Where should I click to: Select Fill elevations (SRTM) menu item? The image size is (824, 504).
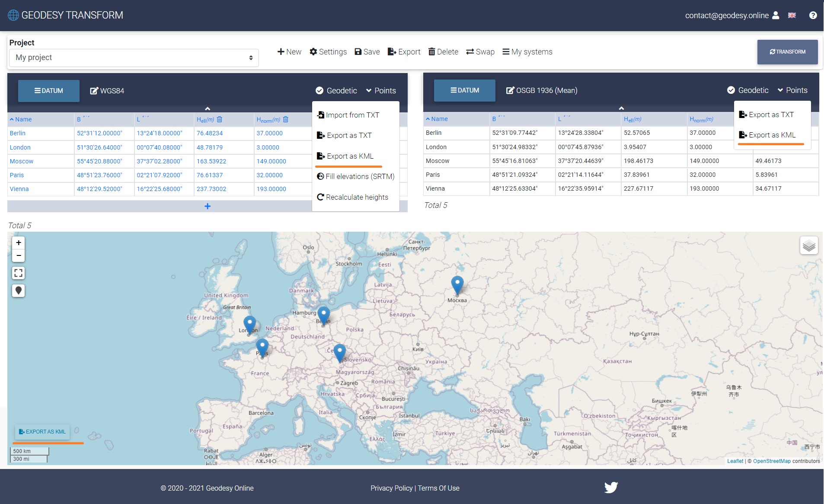pyautogui.click(x=356, y=176)
